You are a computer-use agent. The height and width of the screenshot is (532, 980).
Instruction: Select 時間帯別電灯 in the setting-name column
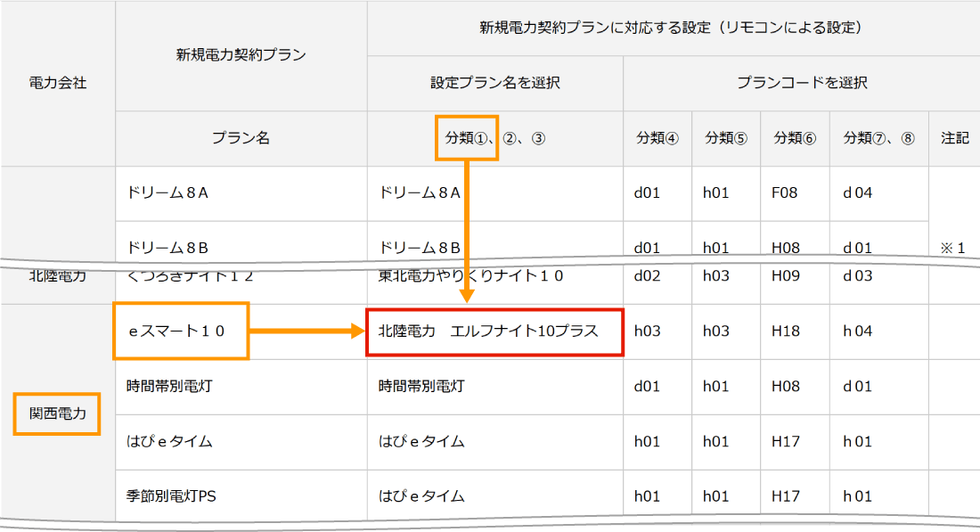point(421,387)
